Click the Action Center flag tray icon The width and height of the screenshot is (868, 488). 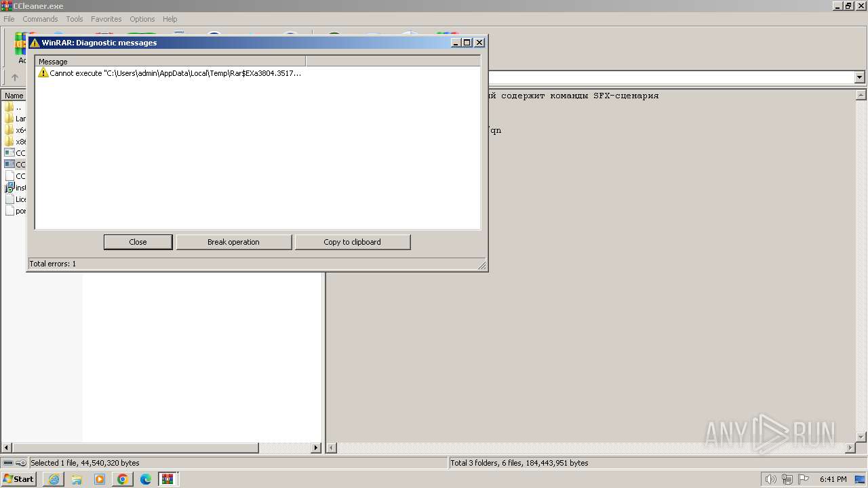click(804, 479)
